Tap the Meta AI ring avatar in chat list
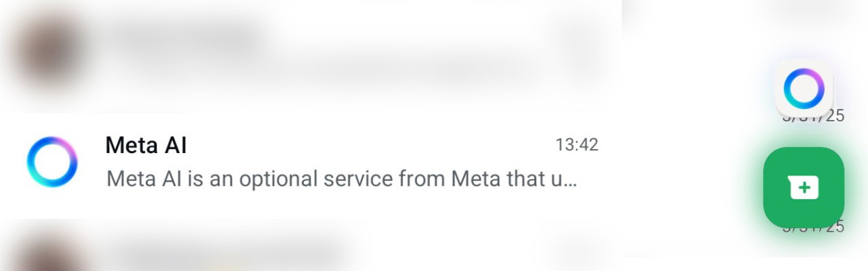Image resolution: width=868 pixels, height=271 pixels. coord(52,162)
